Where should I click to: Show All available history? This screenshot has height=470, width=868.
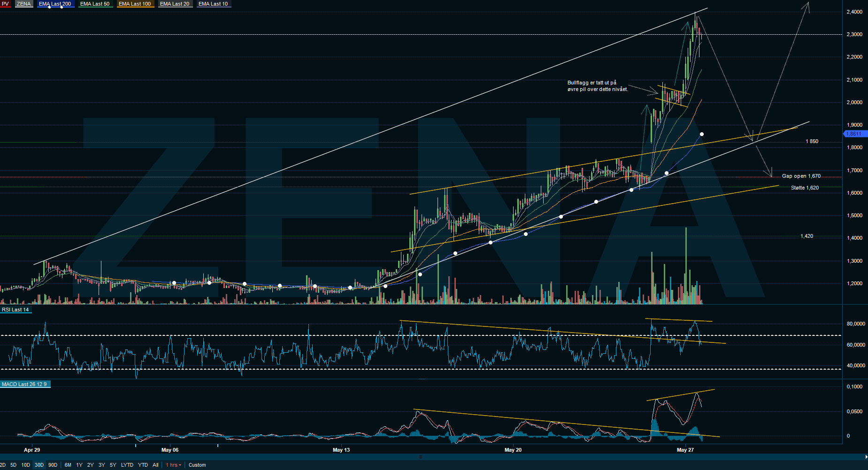(x=155, y=465)
